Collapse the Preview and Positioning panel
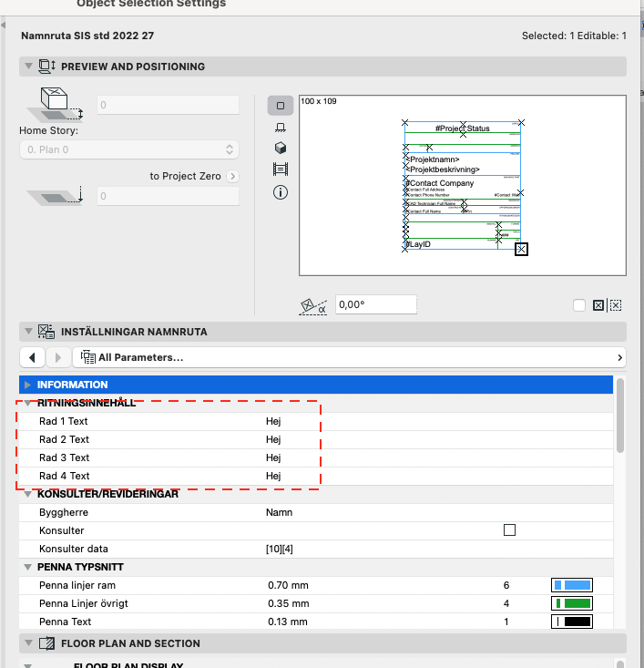Screen dimensions: 644x668 (30, 67)
